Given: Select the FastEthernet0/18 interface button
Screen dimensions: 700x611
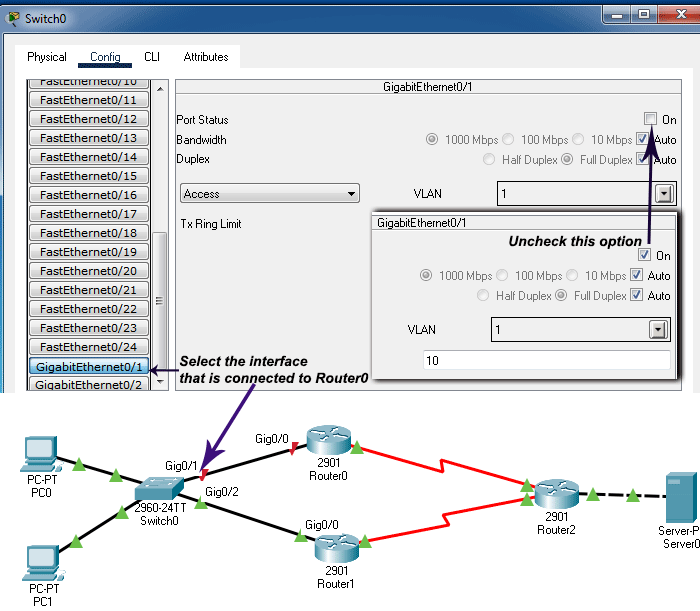Looking at the screenshot, I should [89, 233].
